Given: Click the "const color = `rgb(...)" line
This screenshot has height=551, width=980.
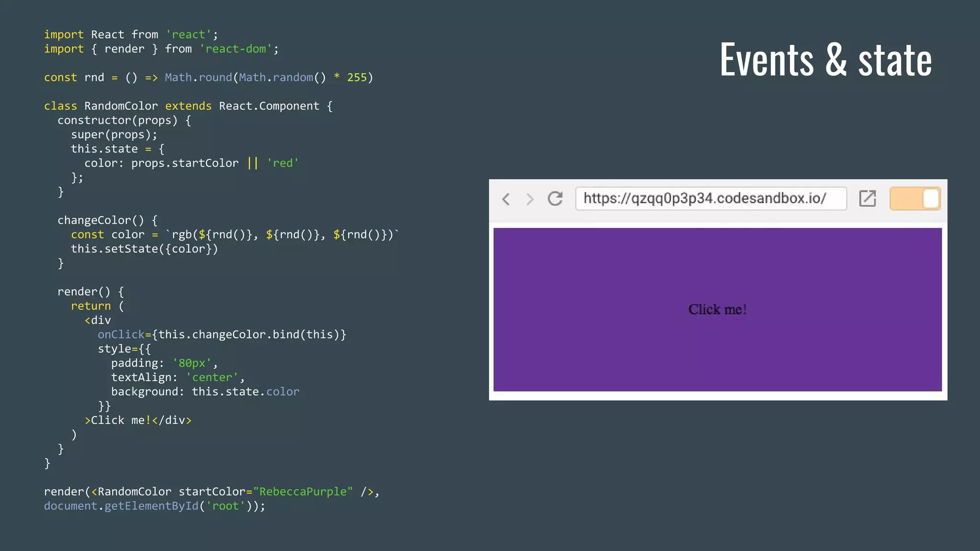Looking at the screenshot, I should (235, 235).
